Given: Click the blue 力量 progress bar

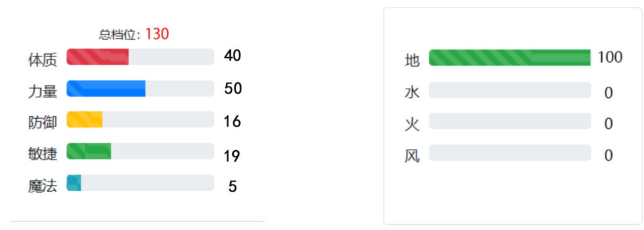Looking at the screenshot, I should click(140, 89).
